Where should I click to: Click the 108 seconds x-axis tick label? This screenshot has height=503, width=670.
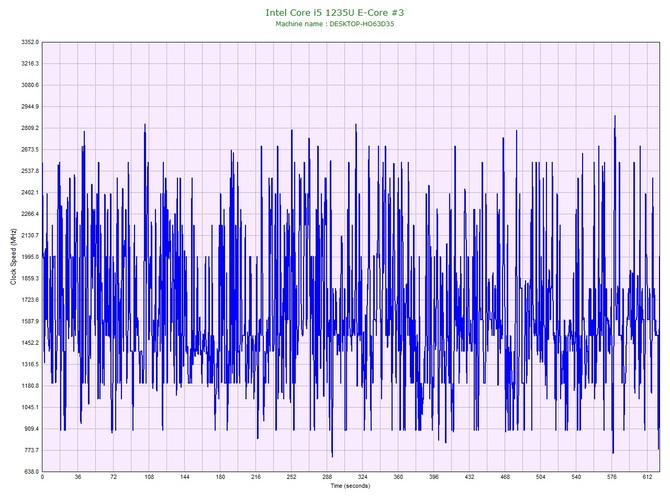(x=149, y=477)
